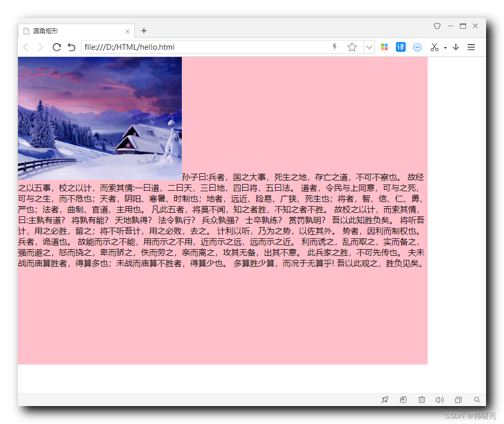Click the text 兵者，诡道也
The width and height of the screenshot is (504, 424).
tap(43, 242)
